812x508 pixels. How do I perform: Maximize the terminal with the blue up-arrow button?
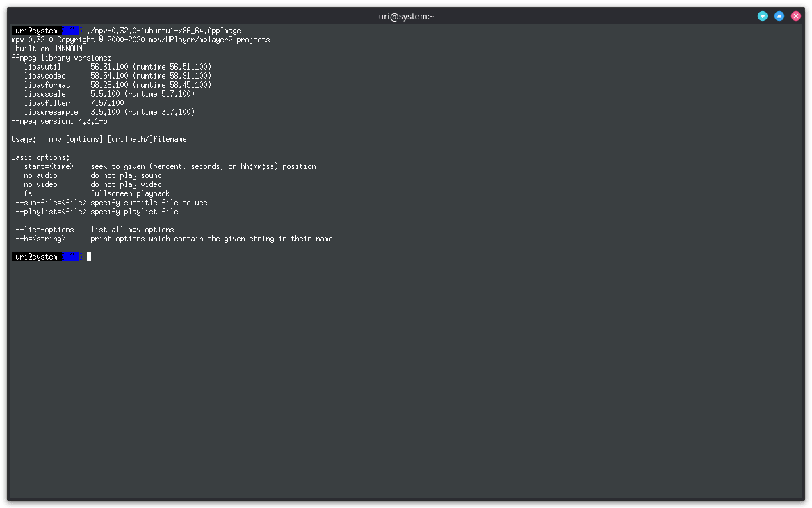pyautogui.click(x=779, y=16)
